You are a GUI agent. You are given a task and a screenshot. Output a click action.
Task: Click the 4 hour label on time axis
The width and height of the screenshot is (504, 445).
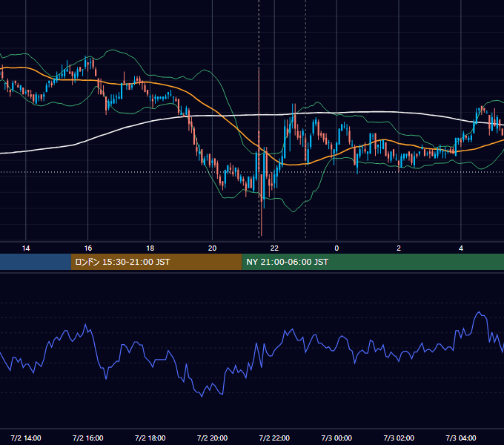click(x=461, y=248)
